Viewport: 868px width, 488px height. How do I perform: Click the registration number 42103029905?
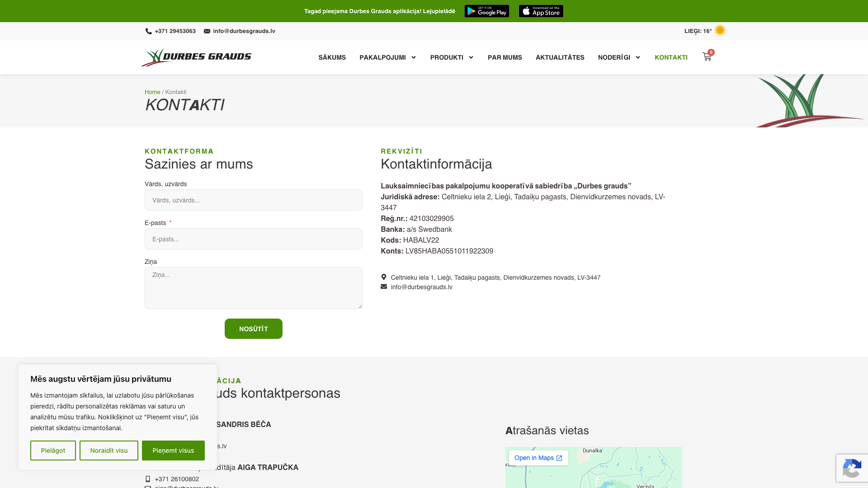tap(432, 219)
